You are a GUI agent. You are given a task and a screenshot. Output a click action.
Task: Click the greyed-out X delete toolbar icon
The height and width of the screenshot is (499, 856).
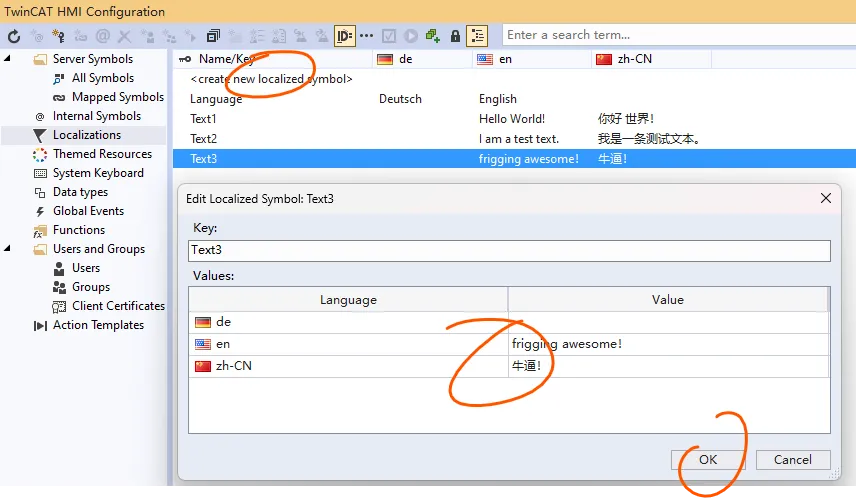[x=124, y=36]
